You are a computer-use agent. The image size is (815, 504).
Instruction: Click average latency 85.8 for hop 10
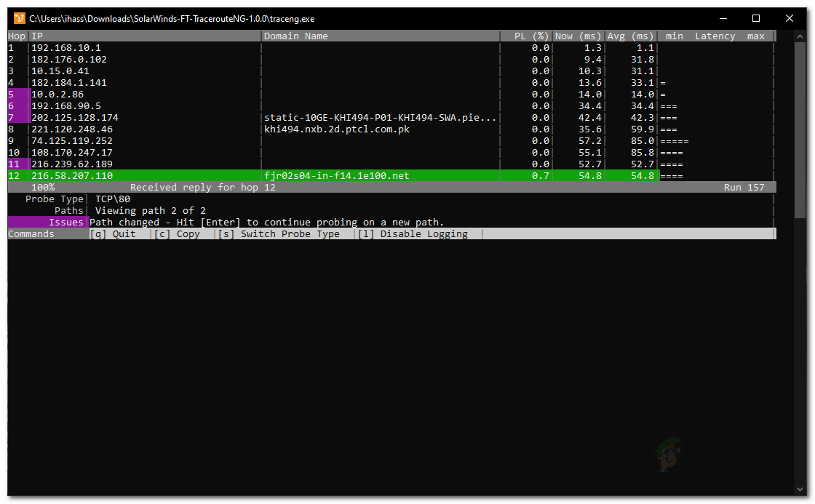click(x=643, y=152)
